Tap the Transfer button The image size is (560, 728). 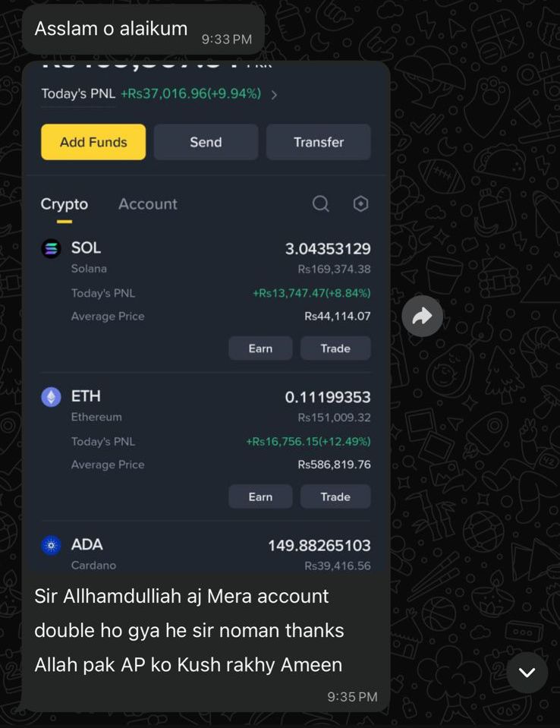318,142
